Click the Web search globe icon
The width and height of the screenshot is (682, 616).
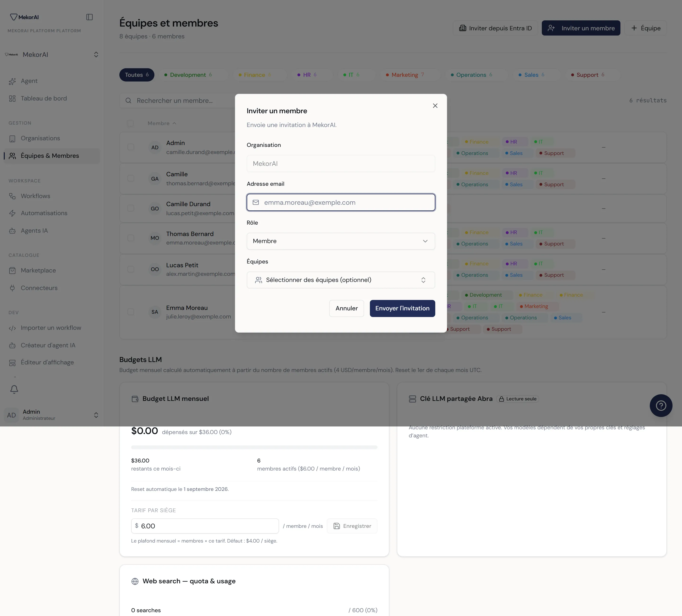point(135,581)
